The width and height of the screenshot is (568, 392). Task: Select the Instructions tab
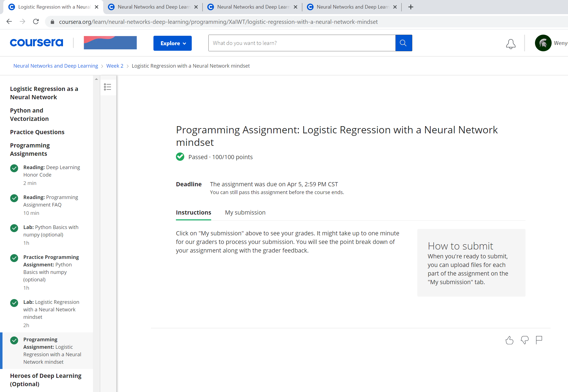pos(193,212)
